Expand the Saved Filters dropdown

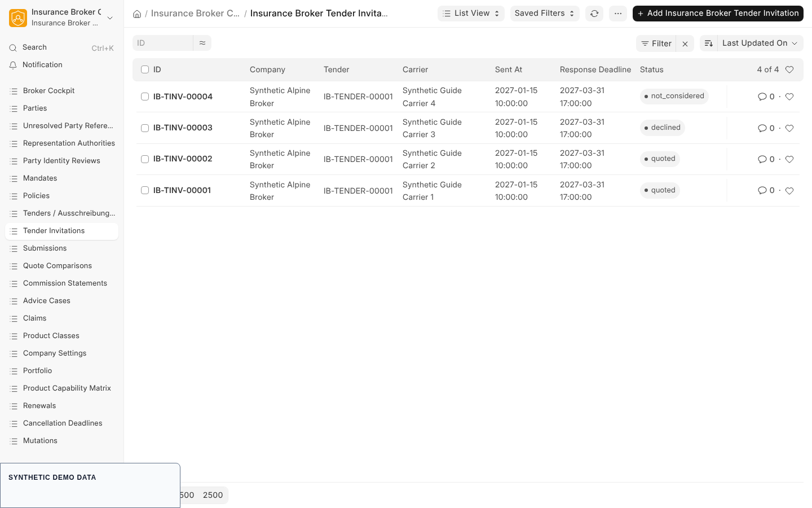[545, 14]
